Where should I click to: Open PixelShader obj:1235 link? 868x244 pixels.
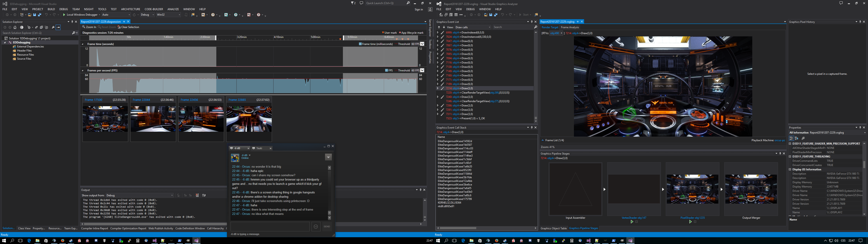[692, 218]
